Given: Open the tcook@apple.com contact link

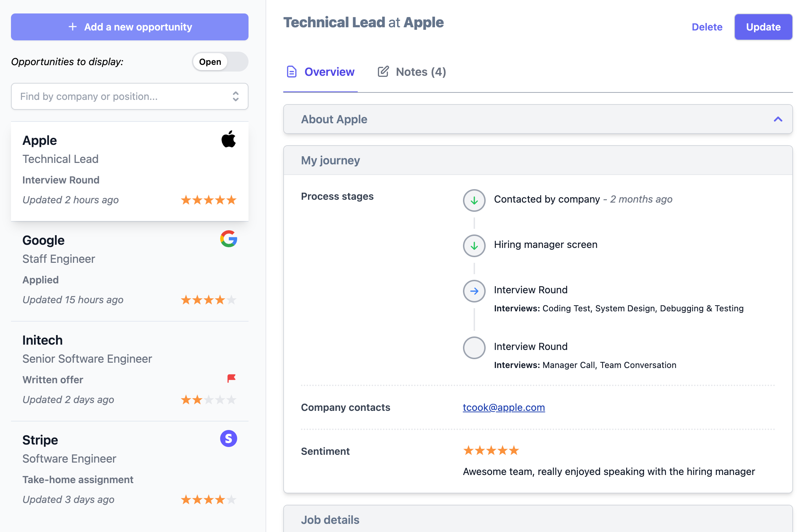Looking at the screenshot, I should point(504,407).
